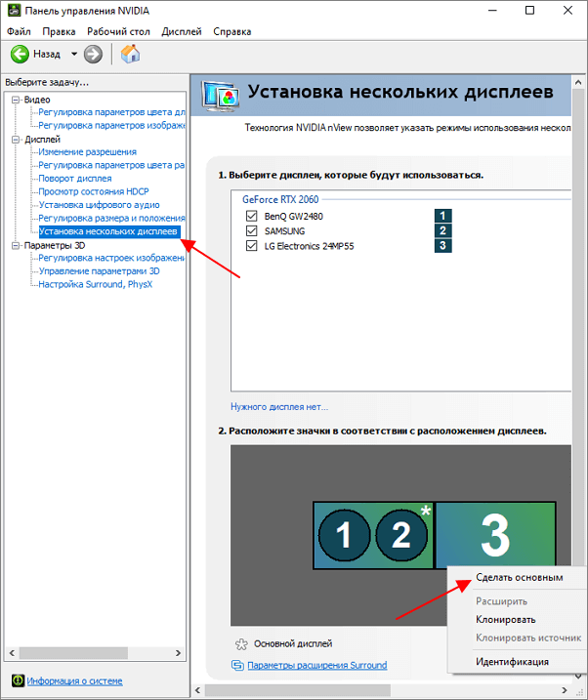The width and height of the screenshot is (588, 700).
Task: Click right arrow of task tree scrollbar
Action: pos(178,653)
